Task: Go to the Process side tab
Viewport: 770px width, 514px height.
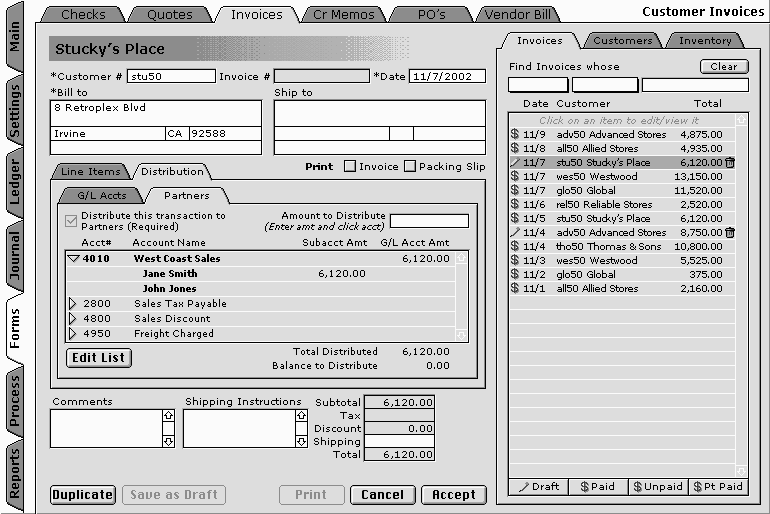Action: (14, 402)
